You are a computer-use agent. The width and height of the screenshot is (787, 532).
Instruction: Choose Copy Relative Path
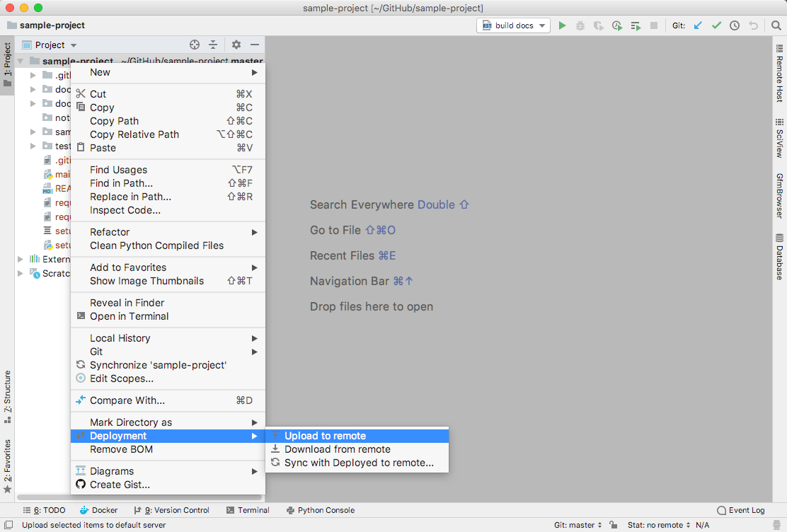[x=168, y=134]
